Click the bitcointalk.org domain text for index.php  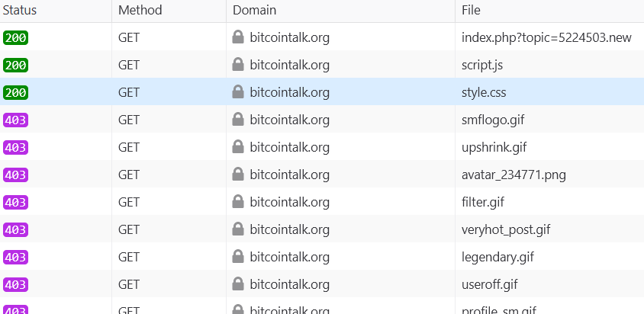289,38
